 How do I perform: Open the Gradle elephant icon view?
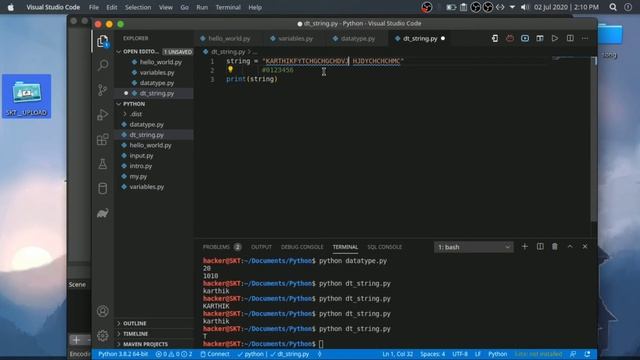pyautogui.click(x=103, y=213)
